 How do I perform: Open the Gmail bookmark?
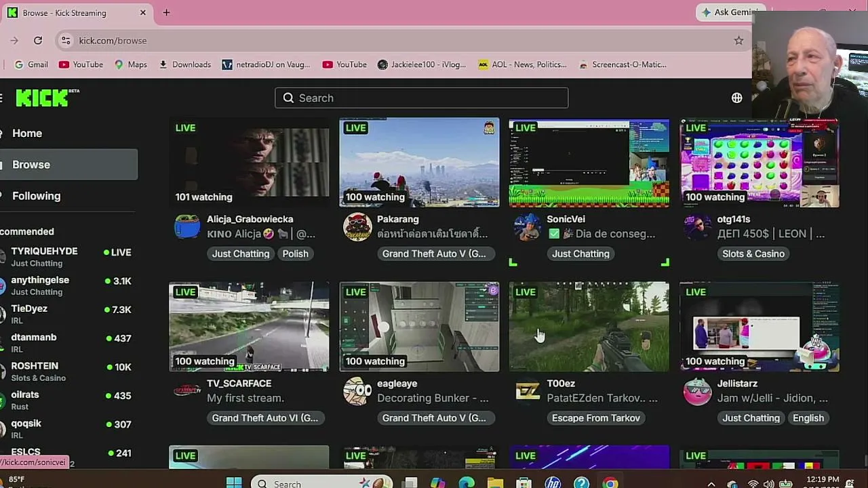pyautogui.click(x=31, y=64)
